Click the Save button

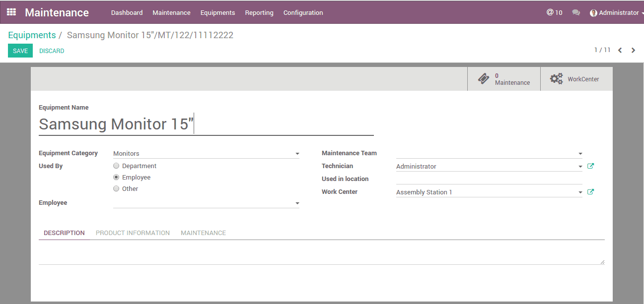[x=20, y=51]
